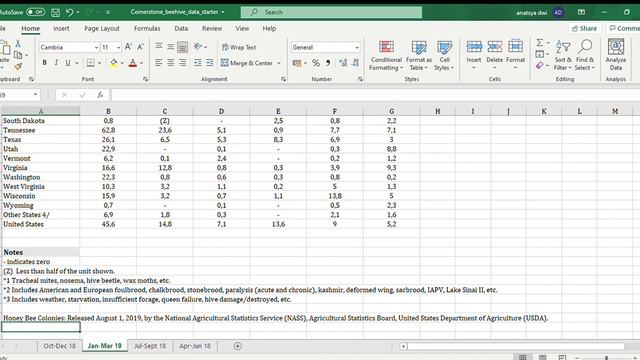Switch to the Oct-Dec 18 sheet

click(x=60, y=346)
